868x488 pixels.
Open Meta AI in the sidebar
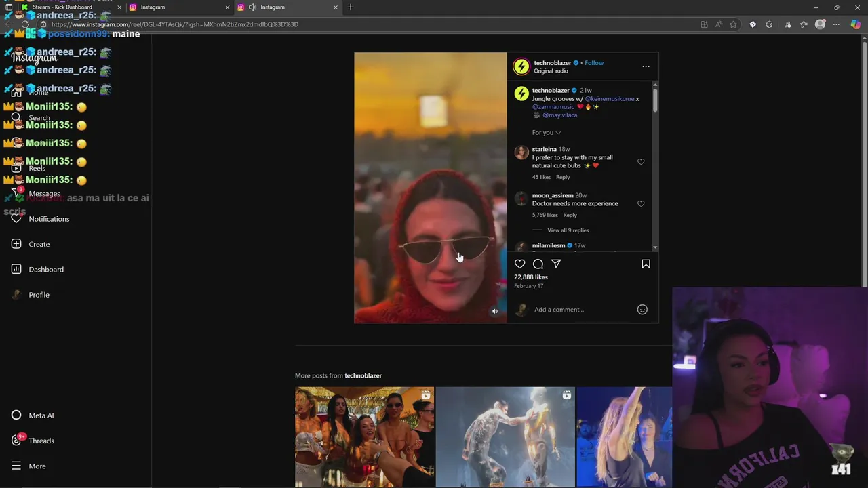click(33, 415)
